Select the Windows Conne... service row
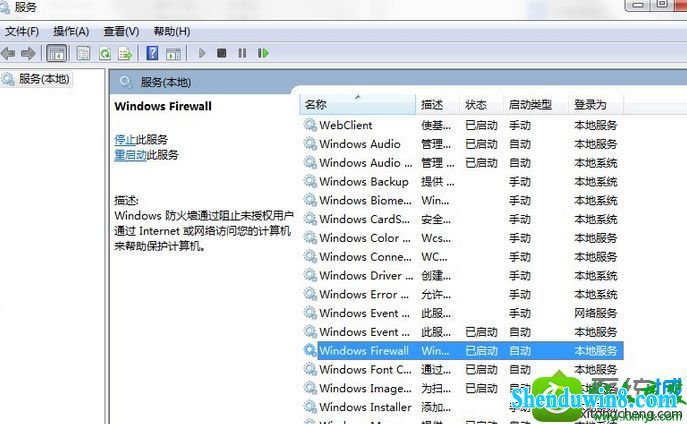 pos(462,257)
